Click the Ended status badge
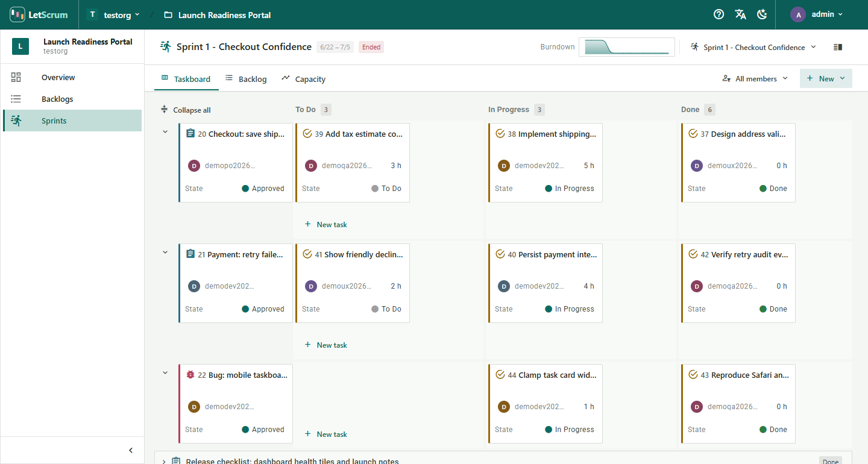The image size is (868, 464). click(371, 47)
